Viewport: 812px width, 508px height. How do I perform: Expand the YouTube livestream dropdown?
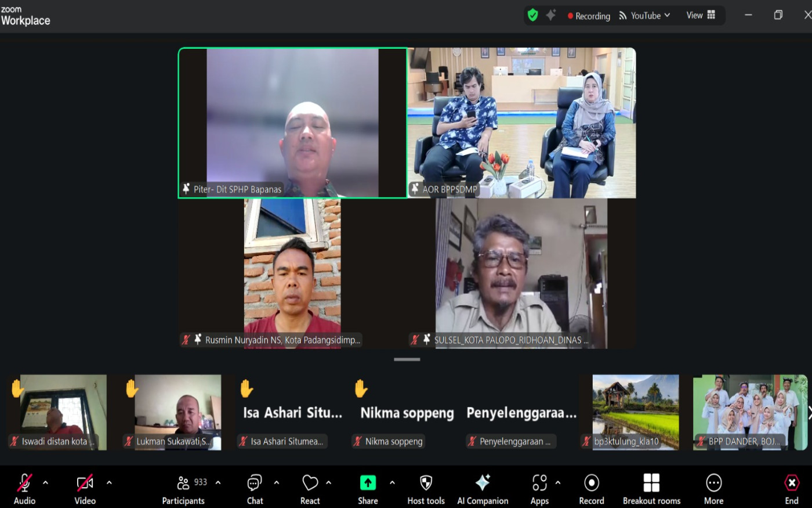tap(645, 16)
